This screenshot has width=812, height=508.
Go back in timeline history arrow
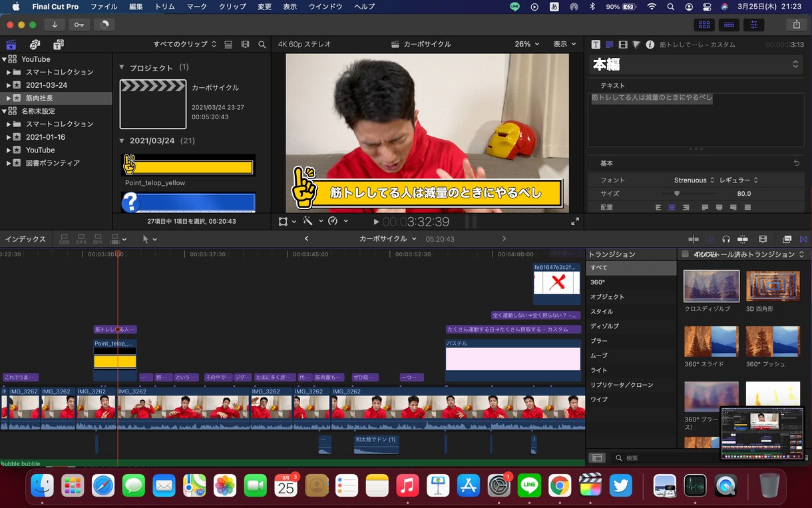coord(306,239)
